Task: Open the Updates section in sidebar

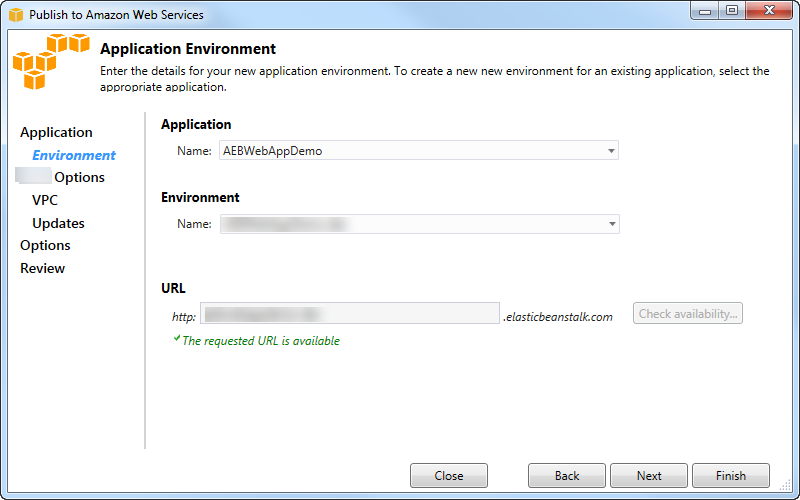Action: 58,223
